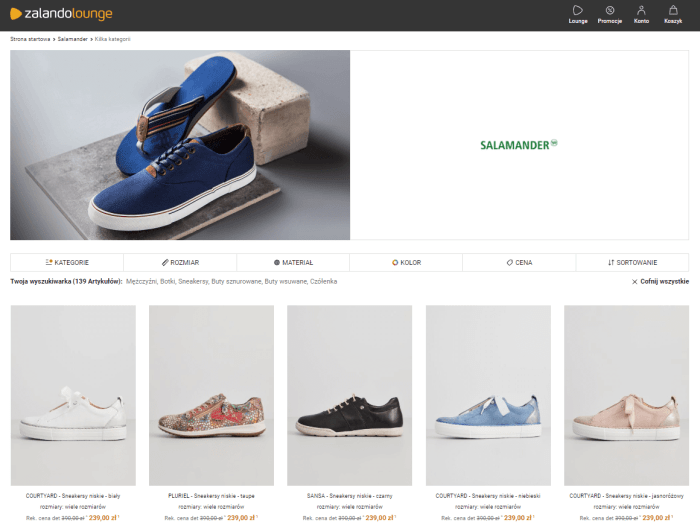This screenshot has height=528, width=700.
Task: Click COURTYARD - Sneakersy niskie - niebieski title
Action: (488, 496)
